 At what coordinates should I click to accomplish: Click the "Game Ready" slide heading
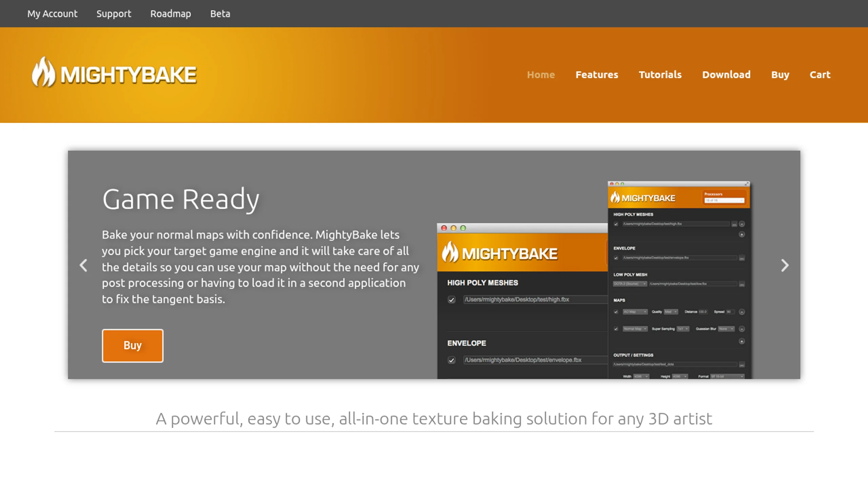pyautogui.click(x=181, y=199)
